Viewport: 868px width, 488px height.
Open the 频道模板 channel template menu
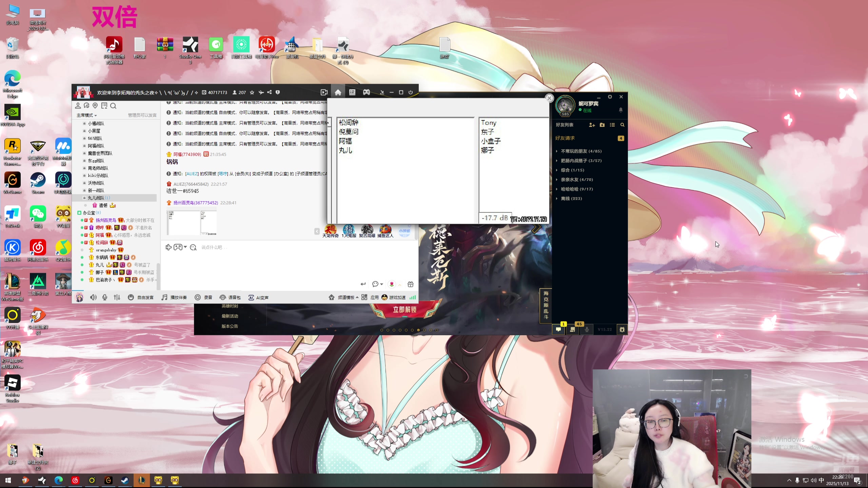click(346, 298)
